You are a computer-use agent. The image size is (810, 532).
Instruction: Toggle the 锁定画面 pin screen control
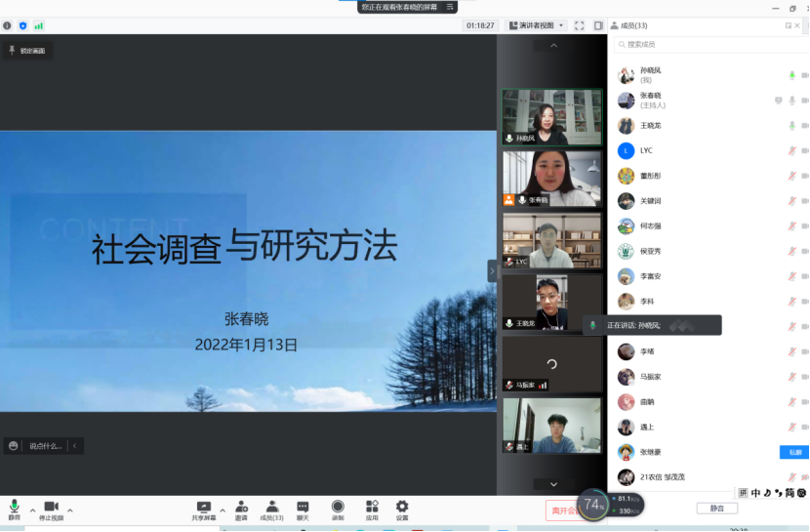[27, 50]
